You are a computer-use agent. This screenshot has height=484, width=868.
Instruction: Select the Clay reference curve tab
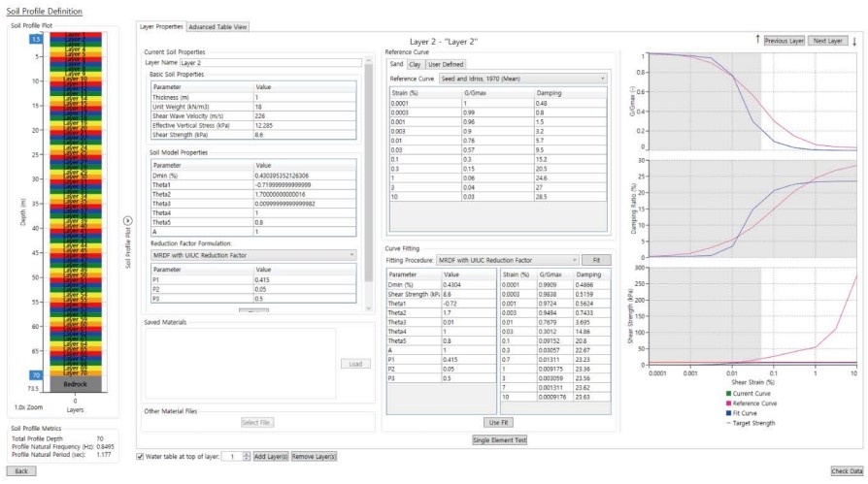tap(415, 64)
